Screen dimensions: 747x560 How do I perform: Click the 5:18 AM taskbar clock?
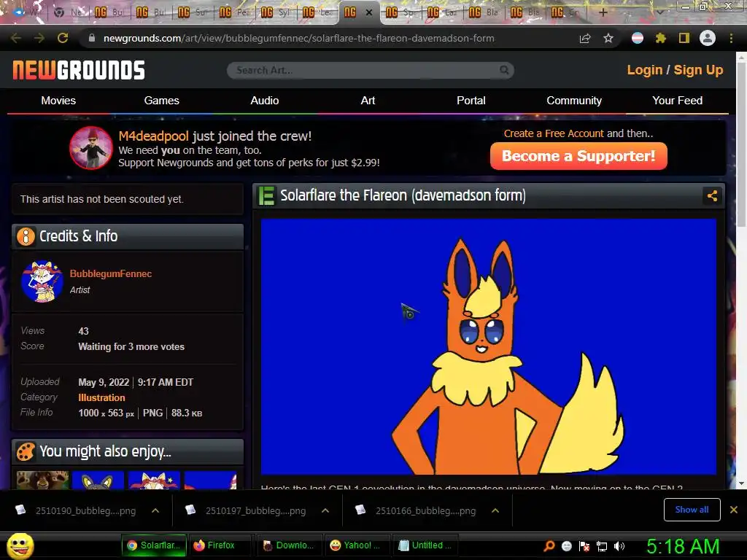683,545
